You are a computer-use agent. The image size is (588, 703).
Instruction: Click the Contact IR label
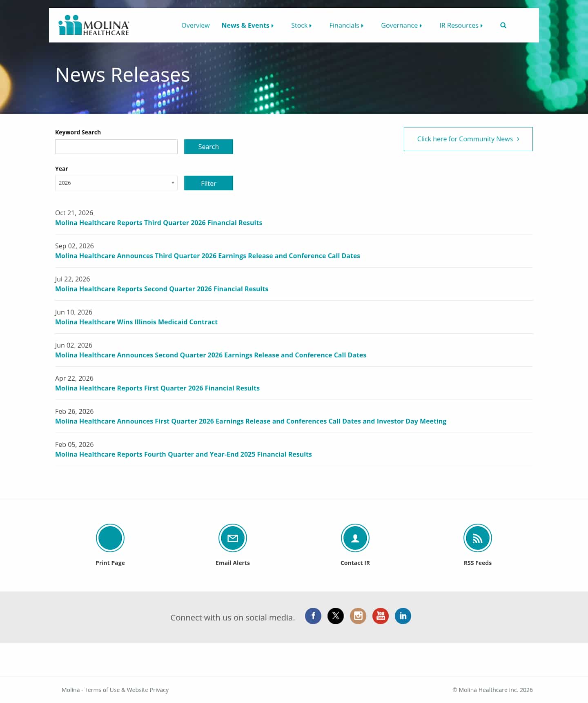[x=355, y=562]
